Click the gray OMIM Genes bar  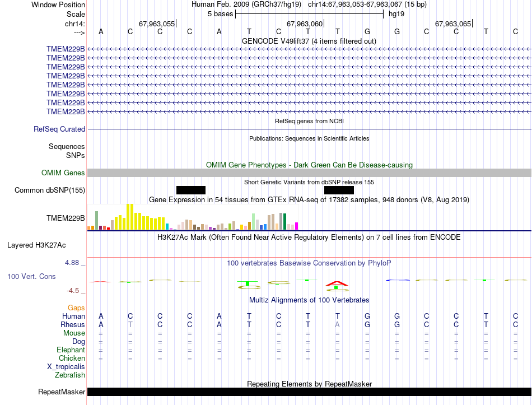[309, 173]
